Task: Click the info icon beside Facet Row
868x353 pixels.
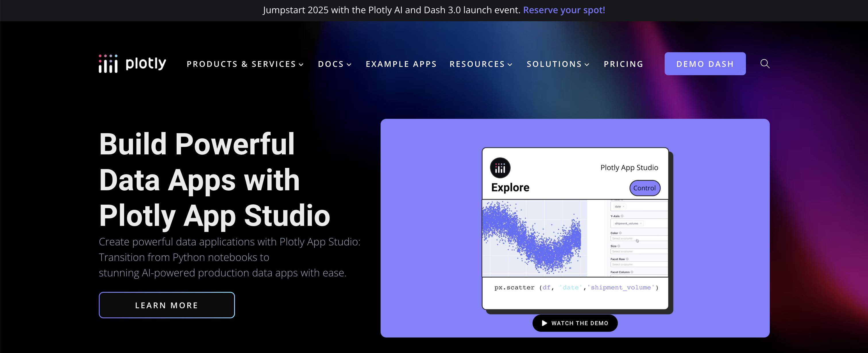Action: pyautogui.click(x=627, y=259)
